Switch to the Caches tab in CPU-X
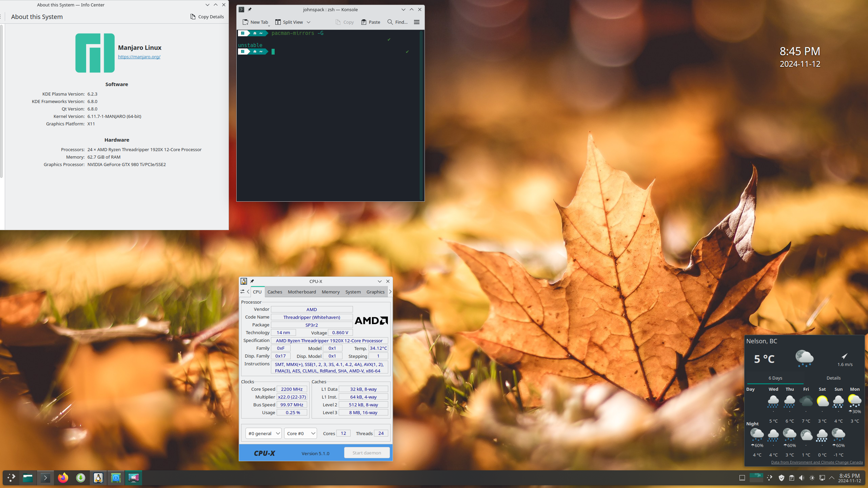 point(275,292)
